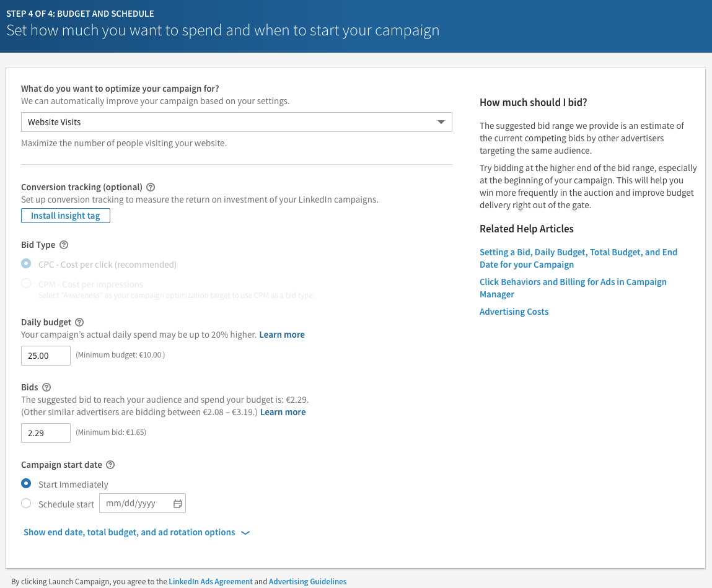
Task: Open the campaign optimization dropdown
Action: [x=237, y=121]
